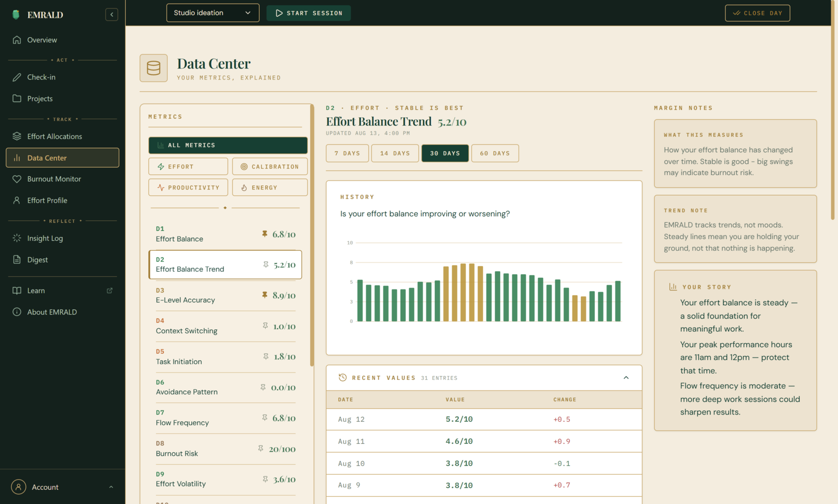The height and width of the screenshot is (504, 838).
Task: Click the metrics list scrollbar
Action: click(x=312, y=236)
